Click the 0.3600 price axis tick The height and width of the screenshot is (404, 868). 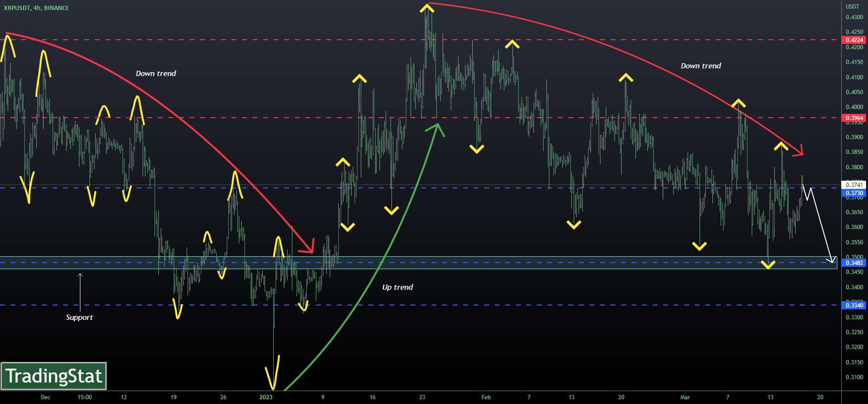[x=854, y=227]
